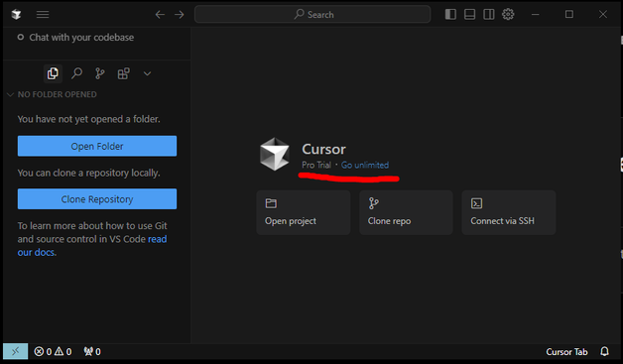623x364 pixels.
Task: Click the Clone Repository button
Action: point(97,198)
